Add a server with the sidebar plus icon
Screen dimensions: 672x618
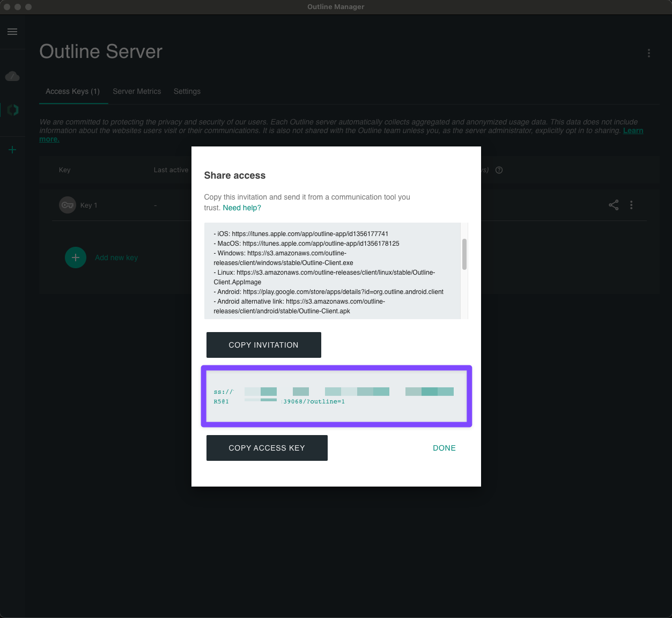12,150
